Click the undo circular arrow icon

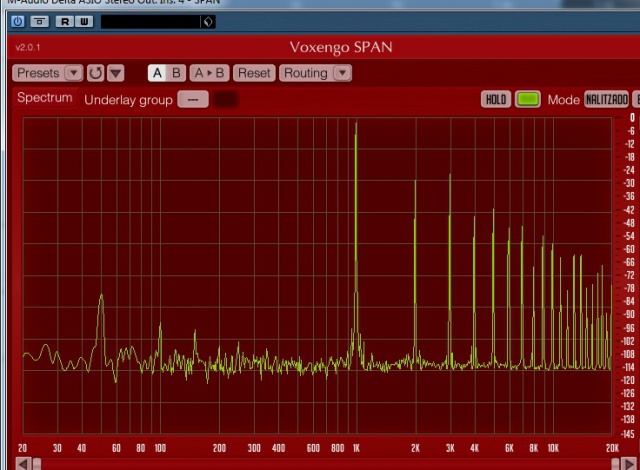click(96, 73)
